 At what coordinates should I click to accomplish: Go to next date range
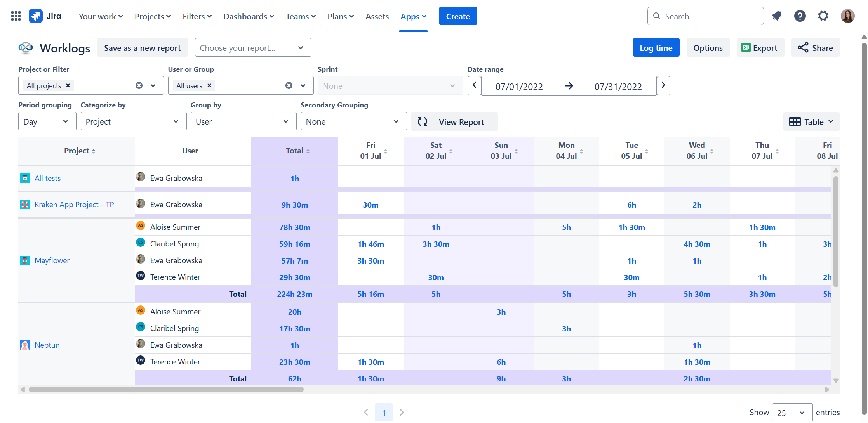(663, 85)
